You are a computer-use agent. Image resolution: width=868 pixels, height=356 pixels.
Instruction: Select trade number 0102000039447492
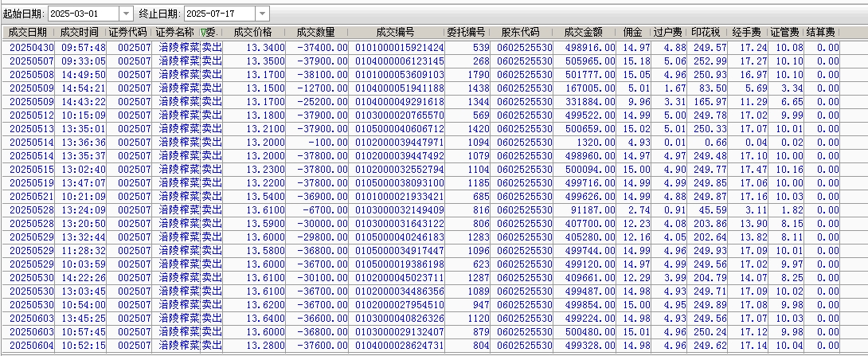tap(399, 155)
